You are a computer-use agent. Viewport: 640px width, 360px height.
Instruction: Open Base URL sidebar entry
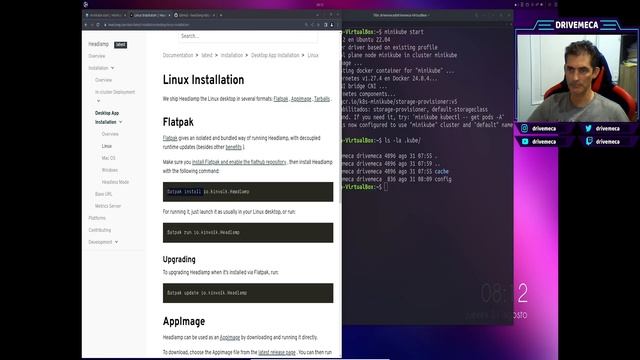(103, 194)
